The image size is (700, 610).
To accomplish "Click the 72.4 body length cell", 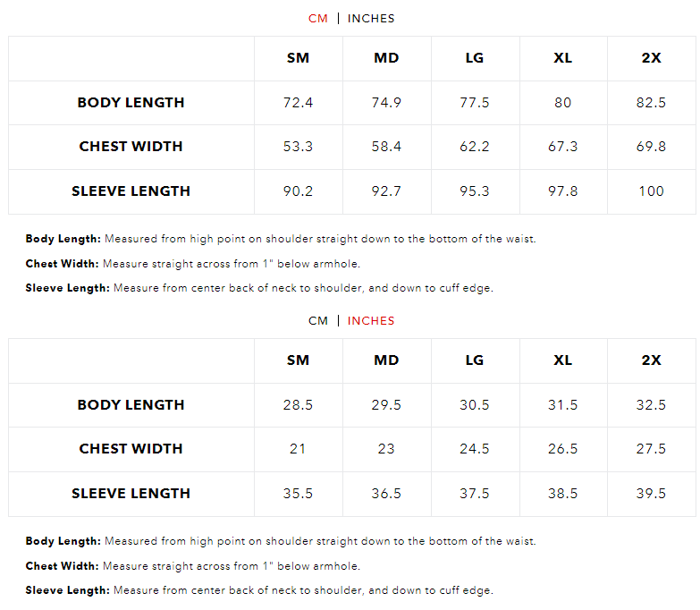I will click(298, 103).
